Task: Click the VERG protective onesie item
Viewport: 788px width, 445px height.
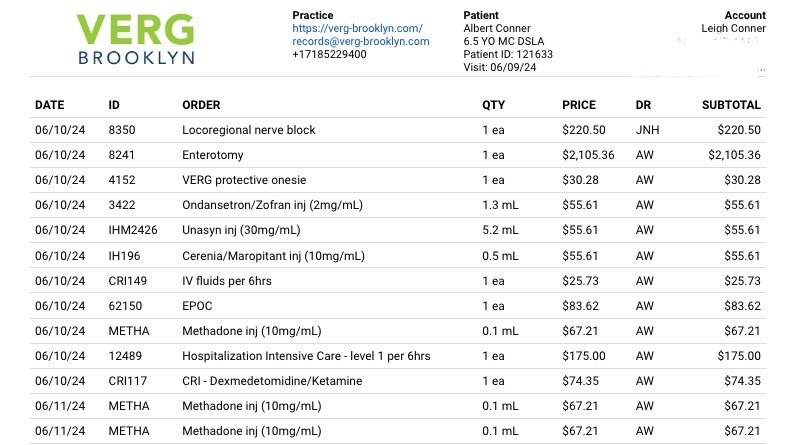Action: tap(244, 180)
